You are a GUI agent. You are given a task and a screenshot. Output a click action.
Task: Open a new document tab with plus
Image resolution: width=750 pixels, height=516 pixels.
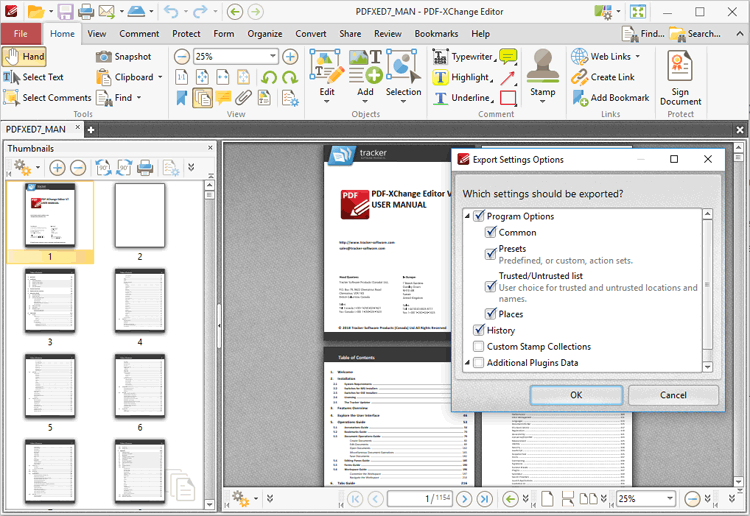click(90, 130)
